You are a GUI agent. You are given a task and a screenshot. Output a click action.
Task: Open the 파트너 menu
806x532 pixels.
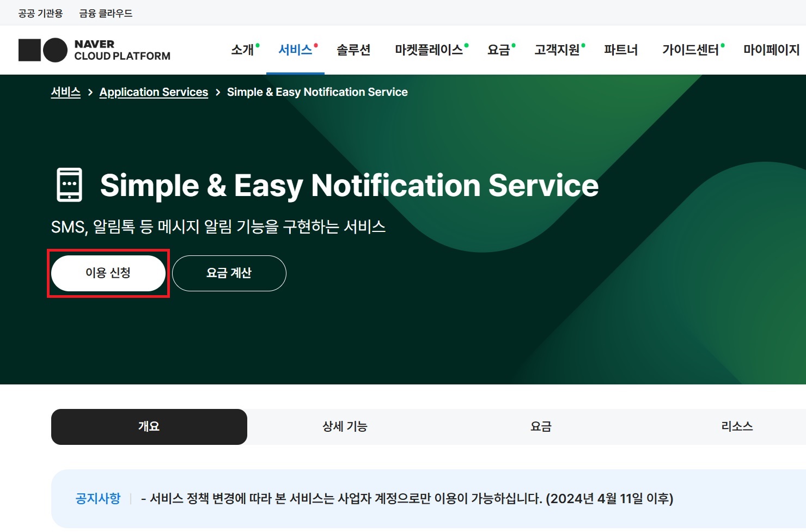(x=621, y=50)
